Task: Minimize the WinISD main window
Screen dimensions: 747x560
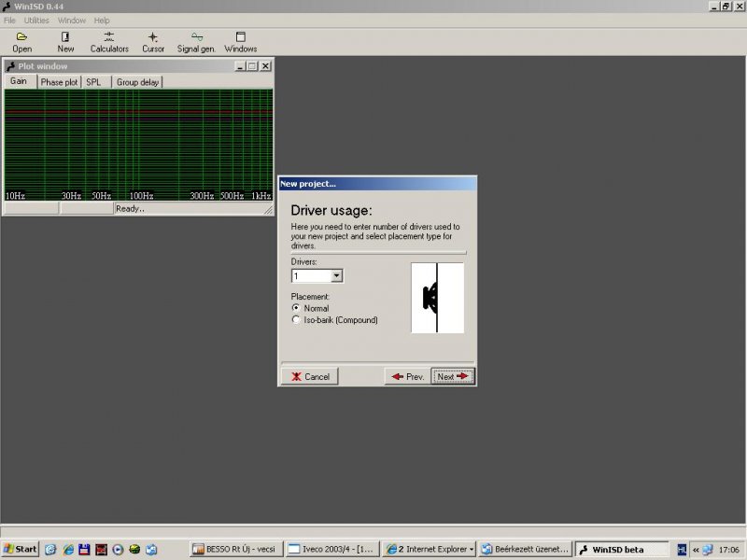Action: click(714, 7)
